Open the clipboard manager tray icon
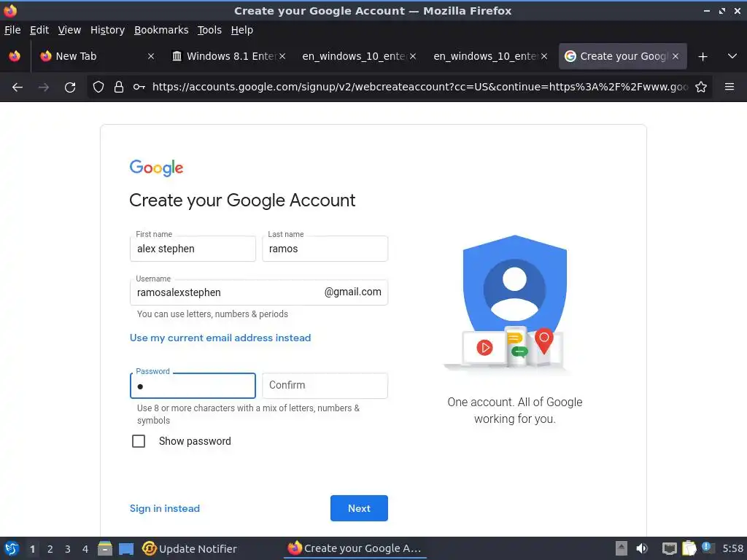747x560 pixels. tap(689, 548)
